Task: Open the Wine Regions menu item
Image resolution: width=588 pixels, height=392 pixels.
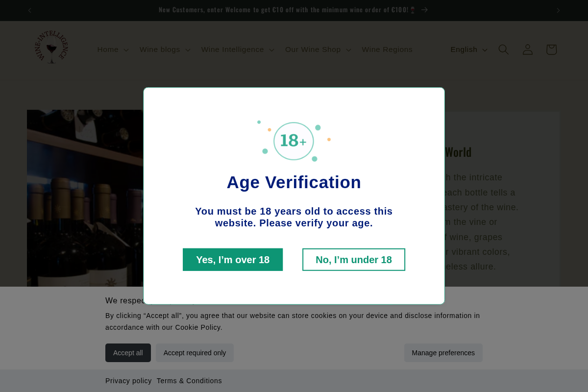Action: click(387, 49)
